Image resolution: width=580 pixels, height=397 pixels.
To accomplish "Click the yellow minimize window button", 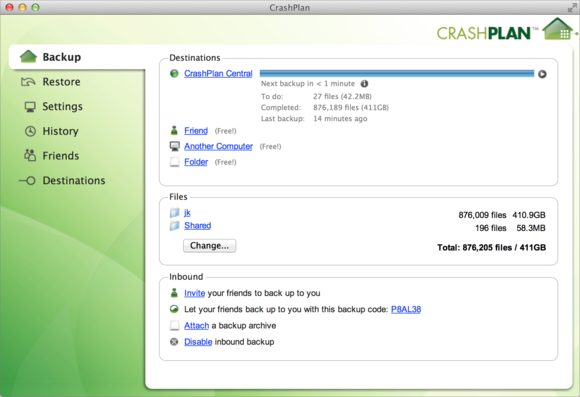I will click(x=23, y=7).
